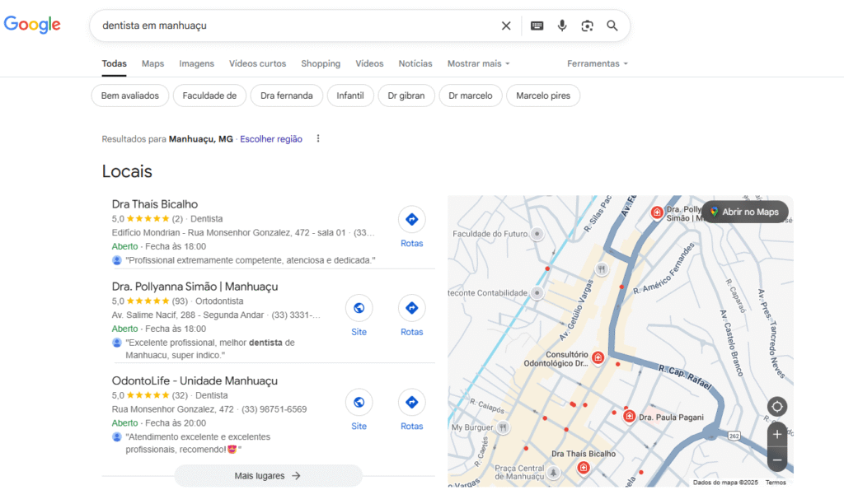
Task: Apply the Dr gibran filter chip
Action: pyautogui.click(x=406, y=96)
